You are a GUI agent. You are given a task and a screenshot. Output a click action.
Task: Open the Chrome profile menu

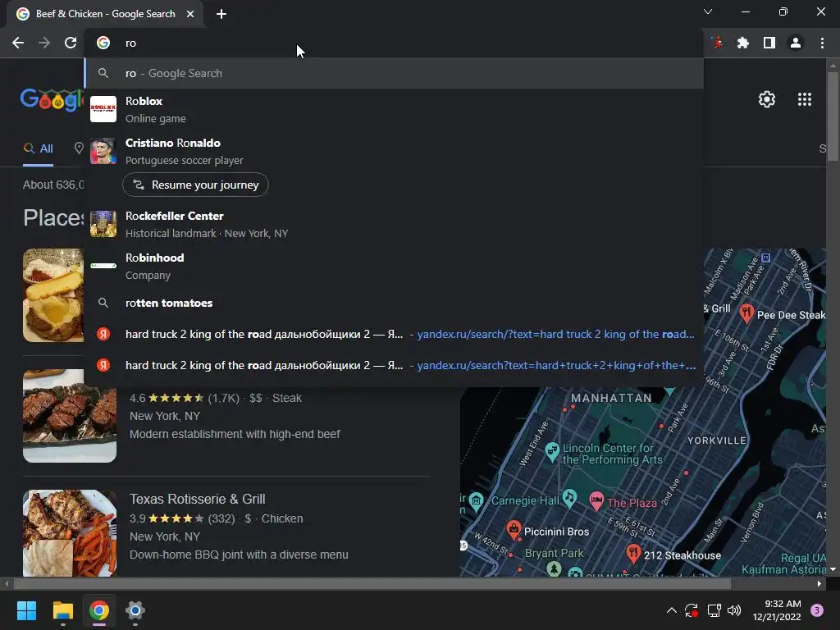pos(796,43)
